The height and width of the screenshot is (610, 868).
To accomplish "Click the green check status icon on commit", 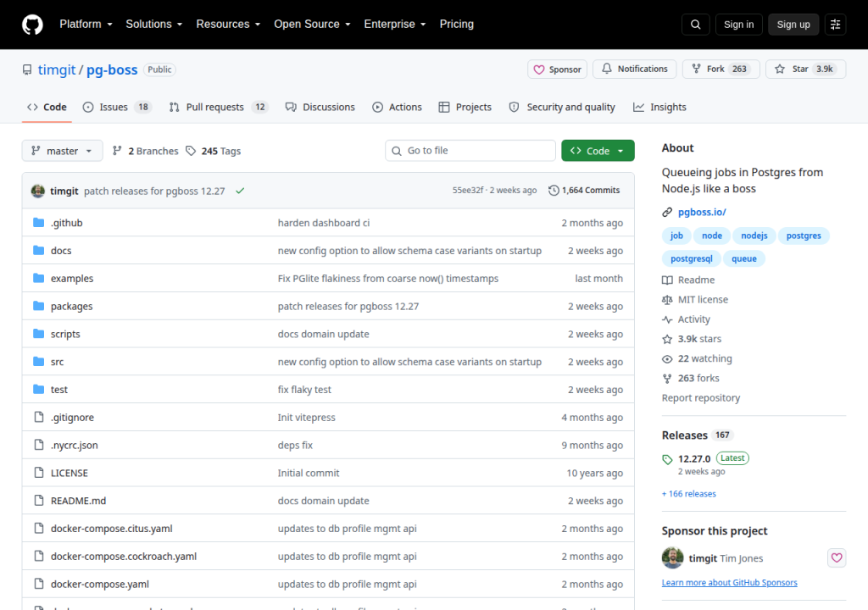I will click(x=240, y=191).
